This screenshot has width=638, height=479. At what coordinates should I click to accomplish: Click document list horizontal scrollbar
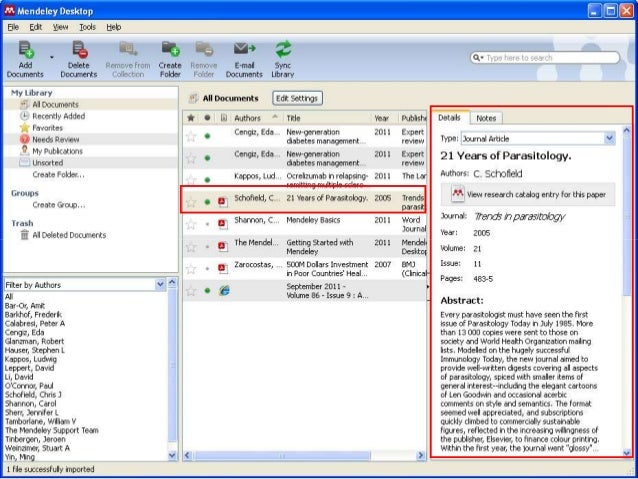point(282,455)
